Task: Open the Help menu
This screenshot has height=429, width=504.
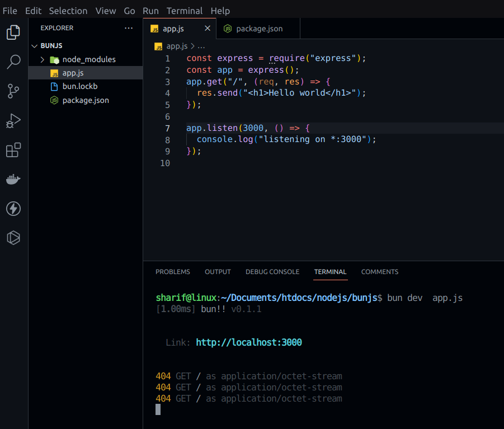Action: point(220,11)
